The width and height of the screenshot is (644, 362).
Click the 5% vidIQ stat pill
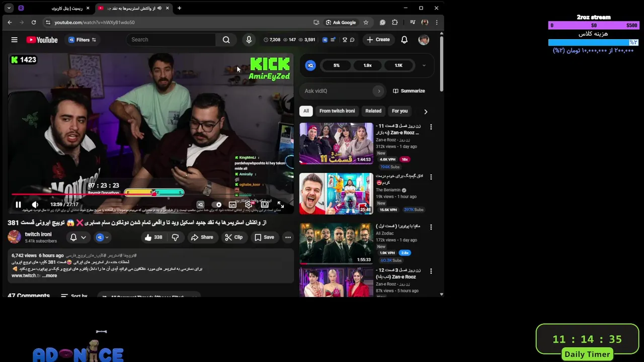pos(336,65)
